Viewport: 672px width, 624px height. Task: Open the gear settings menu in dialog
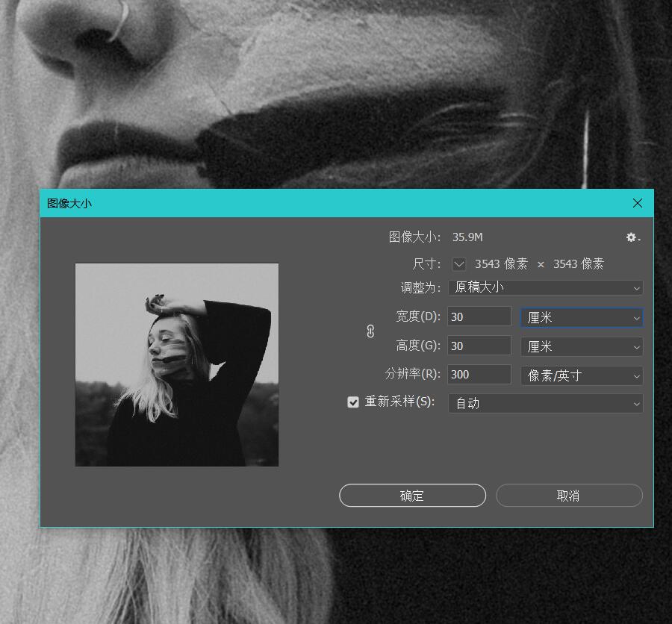click(x=632, y=237)
